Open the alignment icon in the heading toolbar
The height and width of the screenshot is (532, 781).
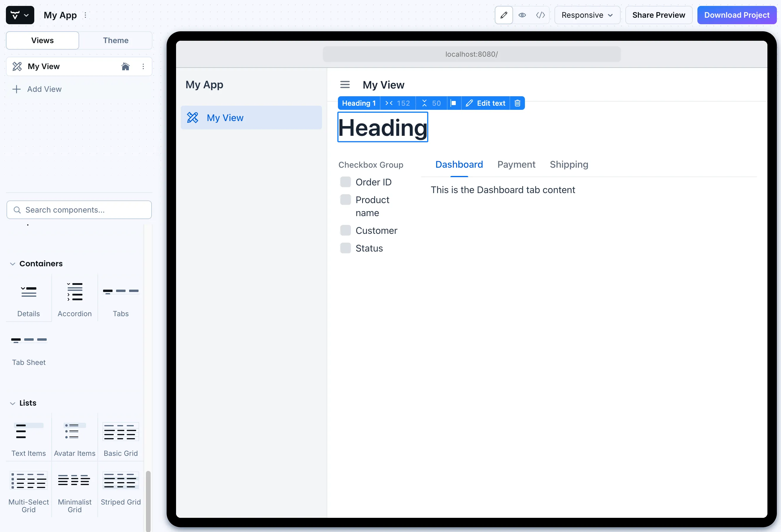pyautogui.click(x=454, y=103)
